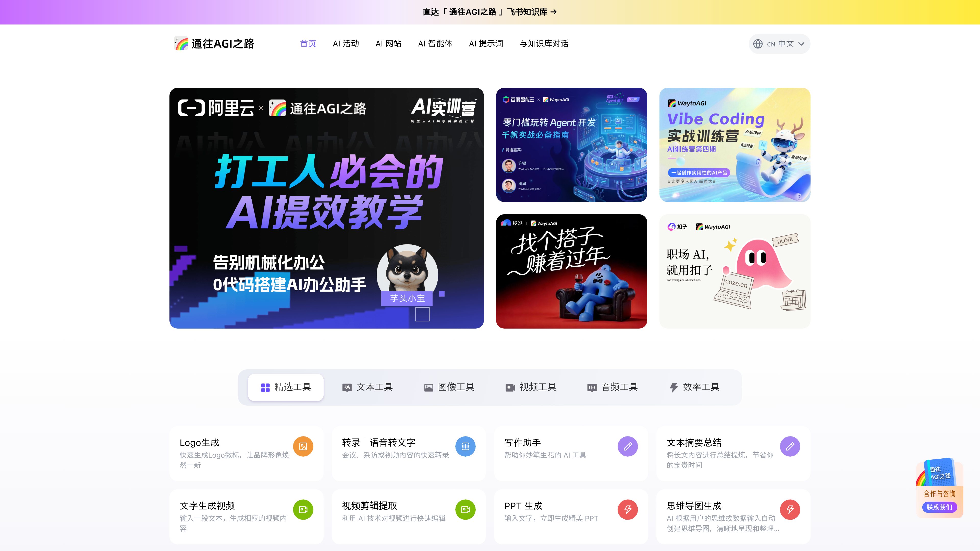
Task: Click the green video icon for 文字生成视频
Action: (x=303, y=510)
